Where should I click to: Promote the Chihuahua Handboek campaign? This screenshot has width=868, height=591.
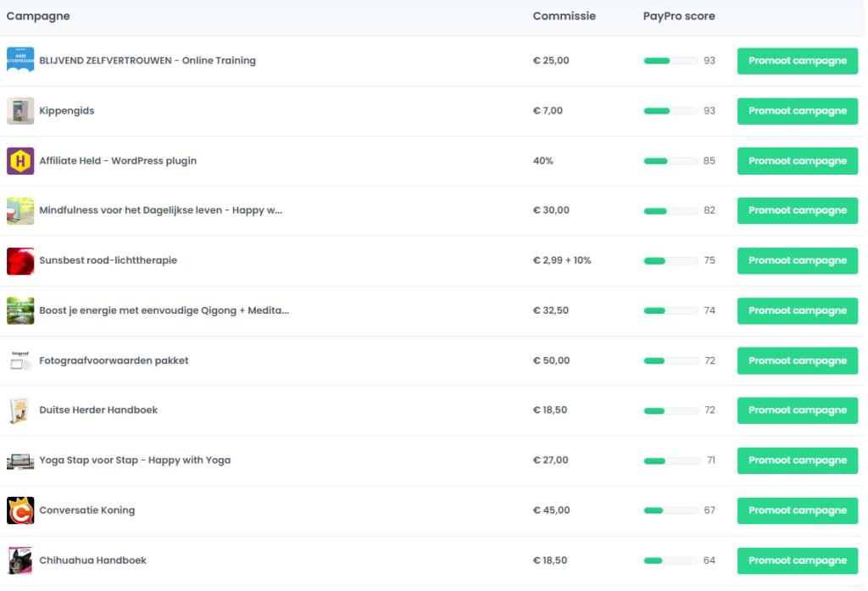pyautogui.click(x=797, y=560)
